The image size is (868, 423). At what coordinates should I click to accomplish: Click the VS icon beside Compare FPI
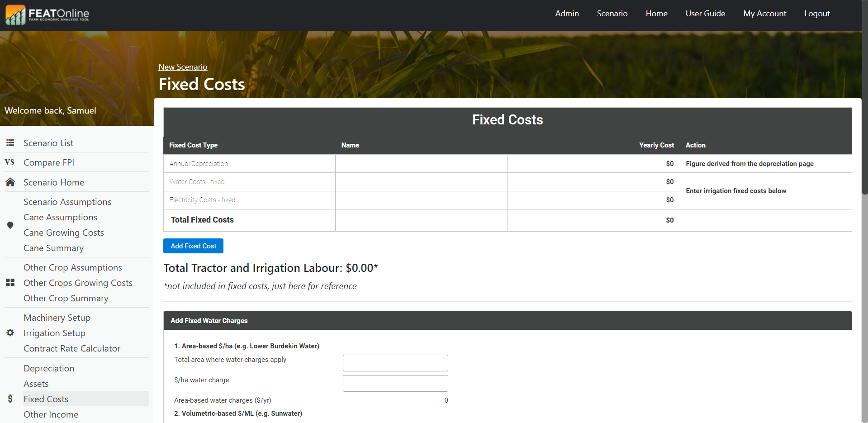(9, 162)
